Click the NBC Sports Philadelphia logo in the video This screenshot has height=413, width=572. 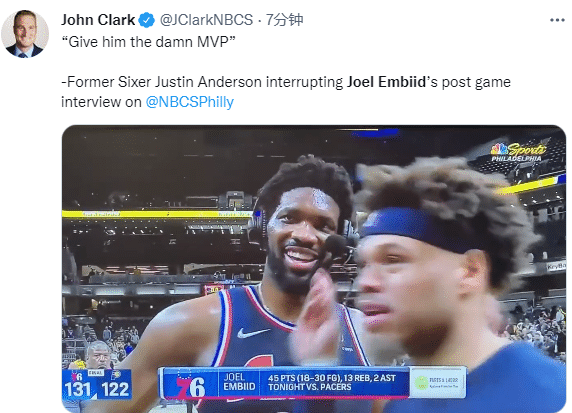pyautogui.click(x=518, y=152)
